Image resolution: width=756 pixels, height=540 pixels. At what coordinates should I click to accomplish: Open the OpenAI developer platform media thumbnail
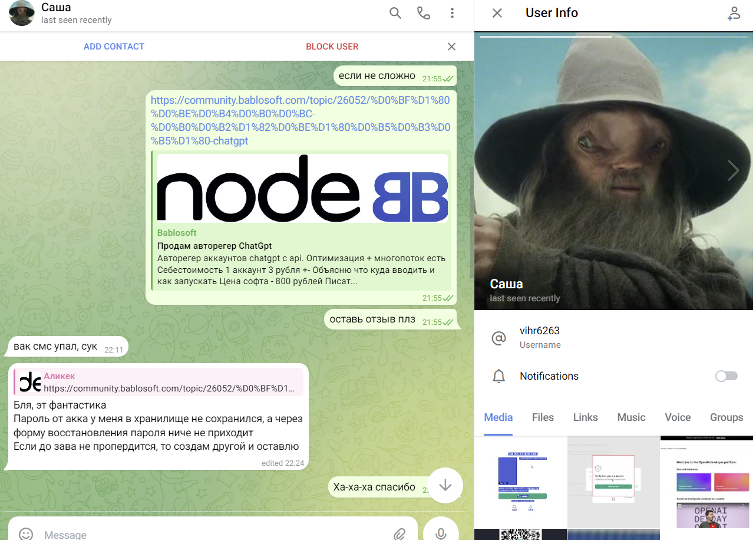707,482
